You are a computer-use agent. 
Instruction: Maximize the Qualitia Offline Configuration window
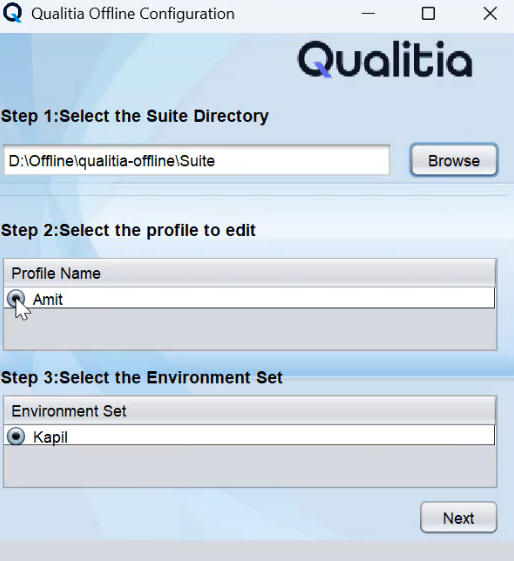tap(428, 14)
